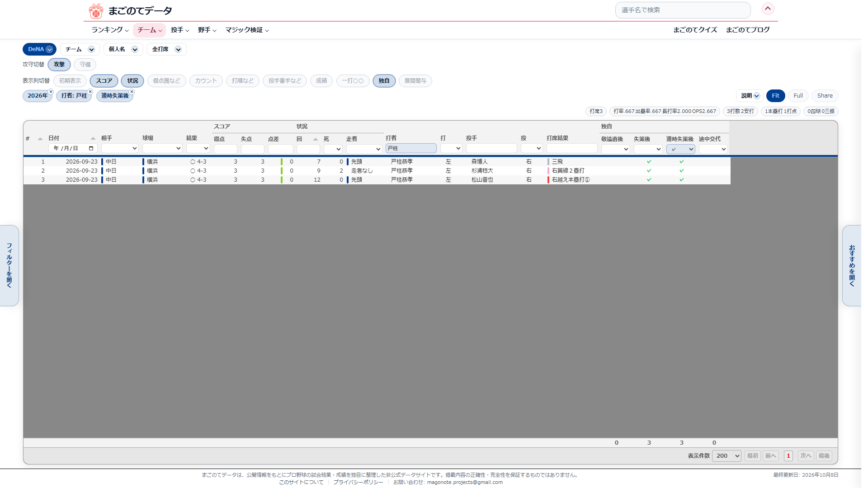Sort by row number column arrow
This screenshot has width=868, height=488.
pyautogui.click(x=40, y=139)
